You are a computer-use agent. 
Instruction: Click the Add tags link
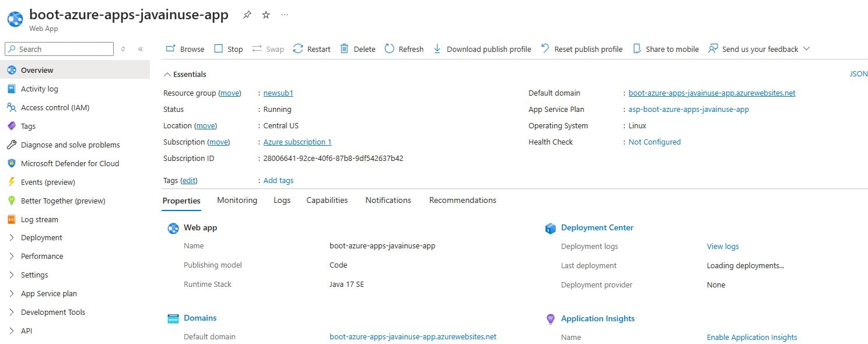tap(278, 180)
